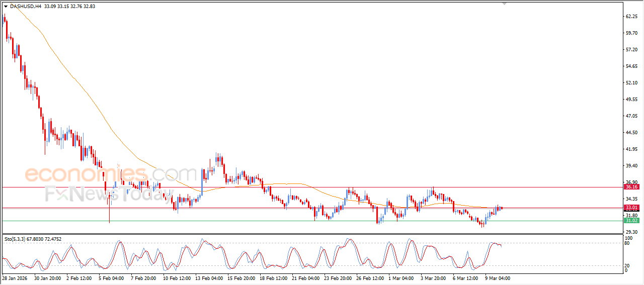Click the 9 Mar 04:00 time label
The height and width of the screenshot is (285, 644).
pyautogui.click(x=498, y=278)
